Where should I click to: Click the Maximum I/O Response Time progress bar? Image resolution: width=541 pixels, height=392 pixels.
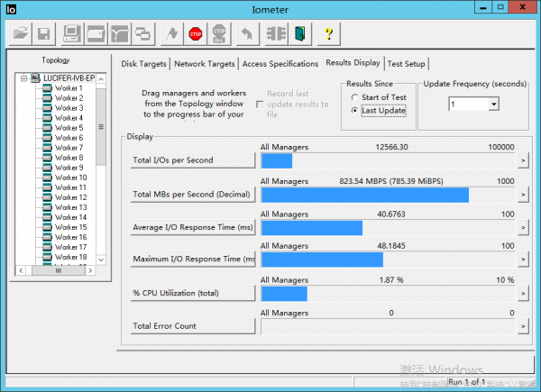(x=388, y=260)
